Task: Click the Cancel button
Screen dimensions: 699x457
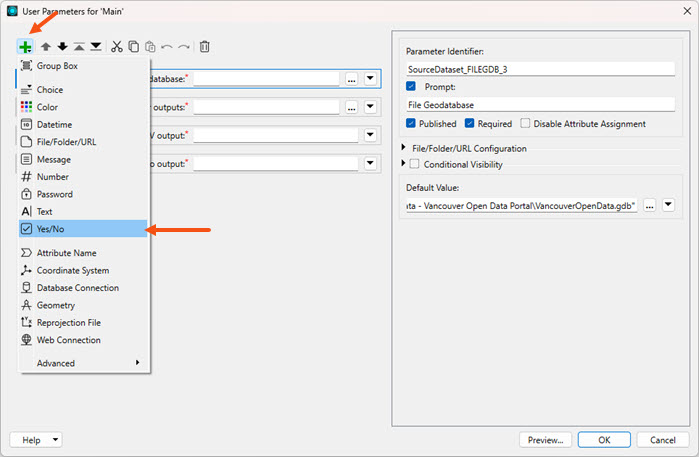Action: click(662, 440)
